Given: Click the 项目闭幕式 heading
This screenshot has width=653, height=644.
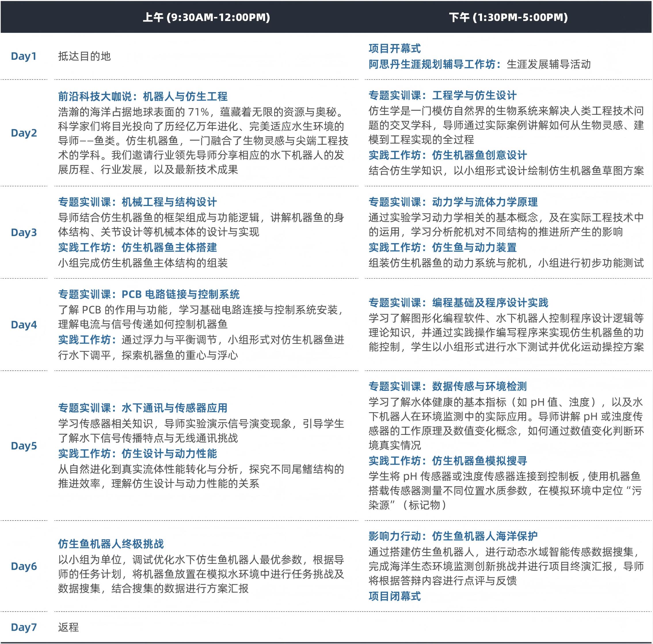Looking at the screenshot, I should tap(395, 596).
